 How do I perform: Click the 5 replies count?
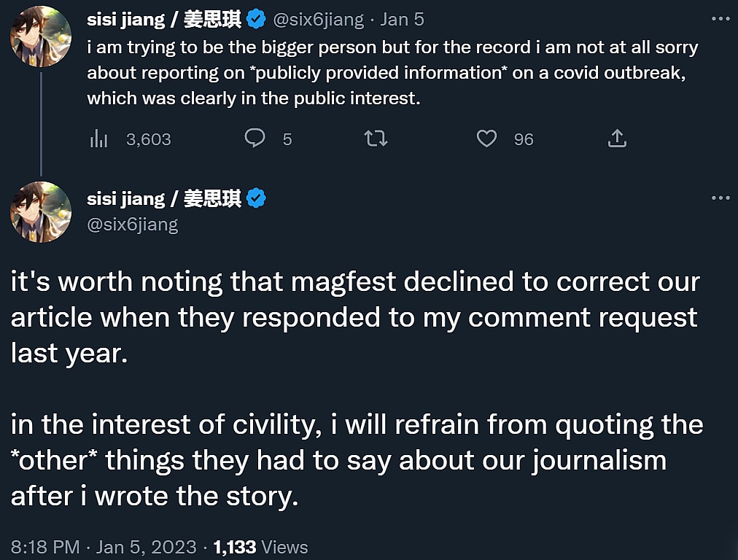pos(287,139)
